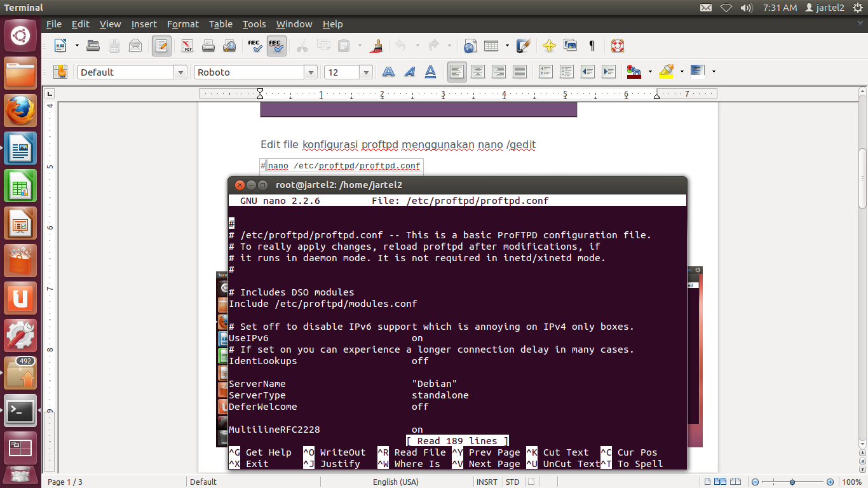
Task: Open Firefox from the launcher
Action: pyautogui.click(x=20, y=111)
